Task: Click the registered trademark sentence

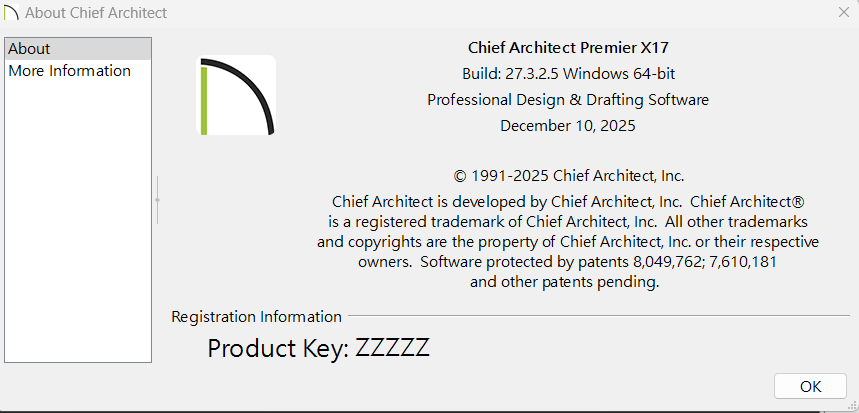Action: 567,221
